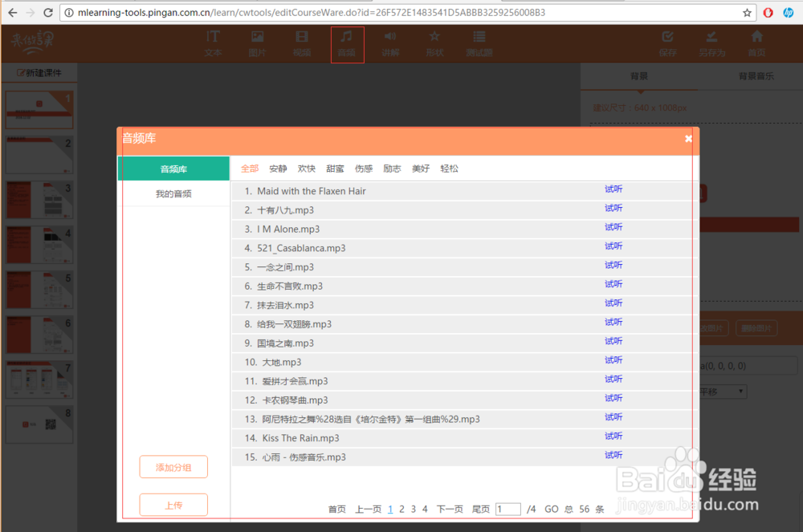Select the 视频 video tool
The width and height of the screenshot is (803, 532).
(302, 43)
